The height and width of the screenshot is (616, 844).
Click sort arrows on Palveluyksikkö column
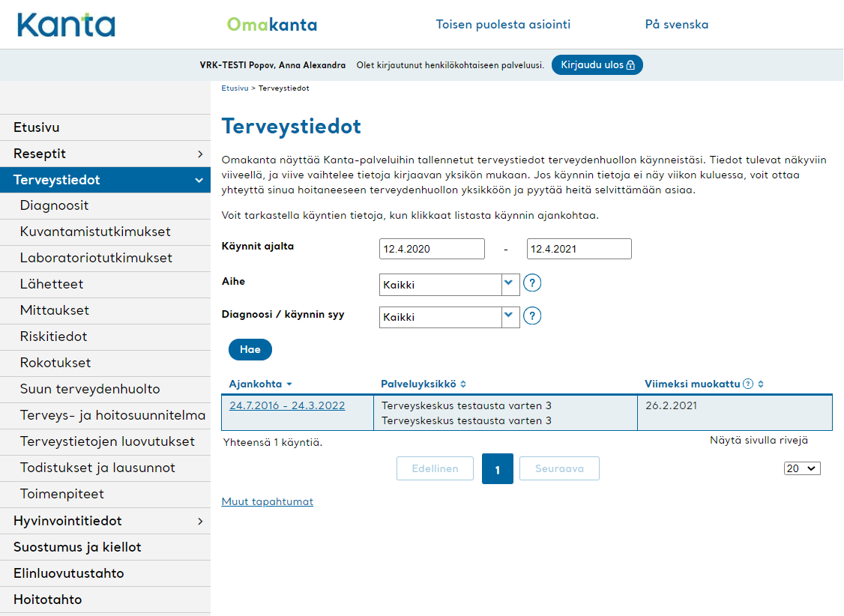[463, 384]
